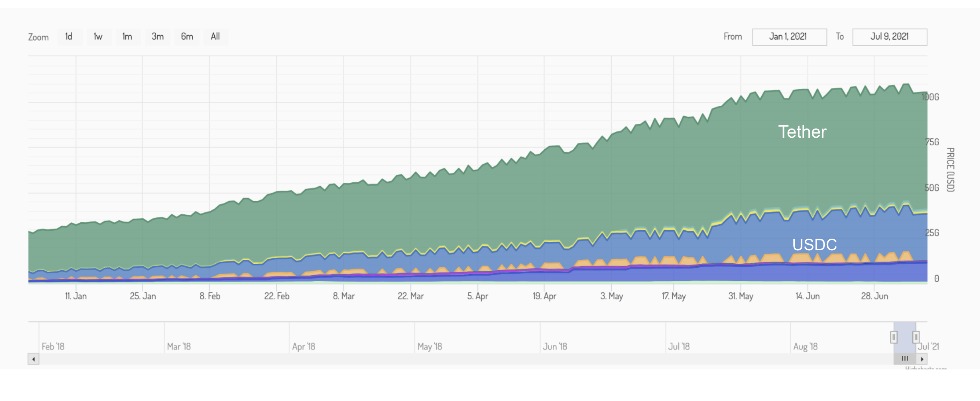The image size is (980, 401).
Task: Select the All zoom button
Action: pos(215,37)
